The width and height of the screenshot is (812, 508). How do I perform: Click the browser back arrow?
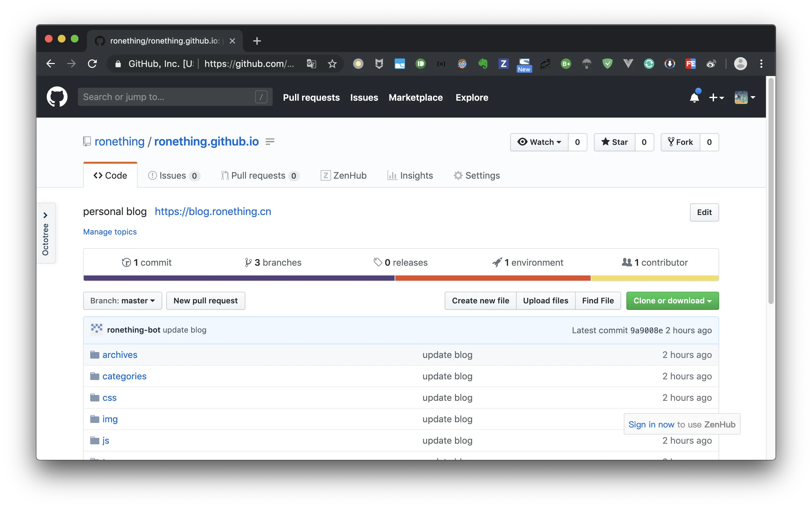click(51, 64)
